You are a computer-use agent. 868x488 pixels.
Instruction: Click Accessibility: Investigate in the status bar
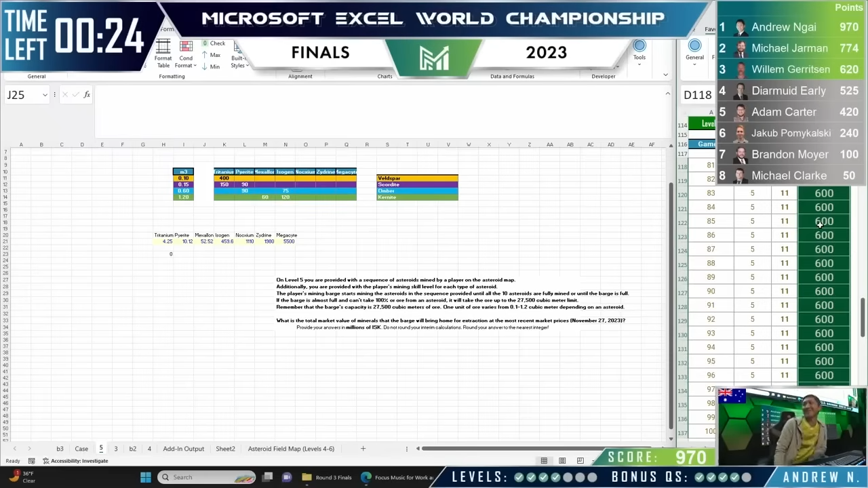75,461
